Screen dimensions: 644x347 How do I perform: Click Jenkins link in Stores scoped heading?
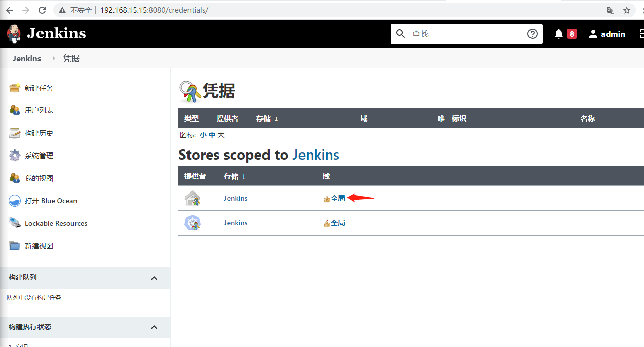[x=316, y=155]
